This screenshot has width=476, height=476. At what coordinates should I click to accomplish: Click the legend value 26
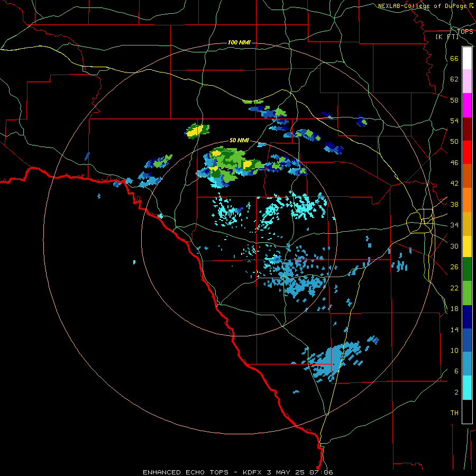454,267
